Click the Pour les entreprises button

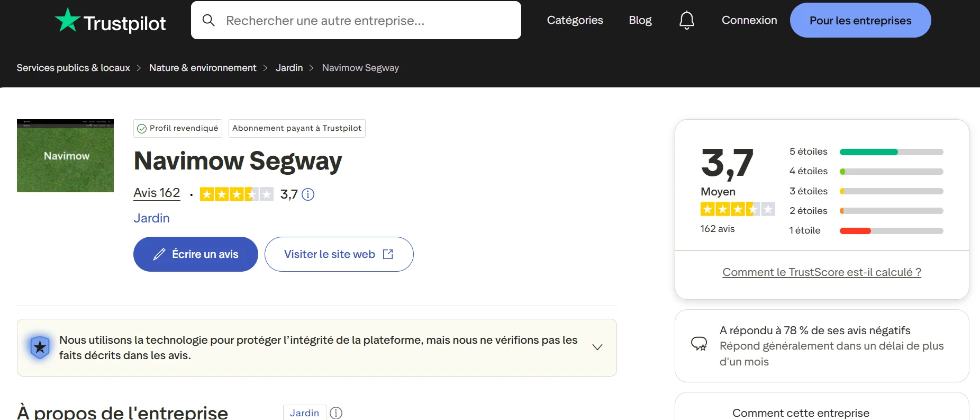pos(860,20)
